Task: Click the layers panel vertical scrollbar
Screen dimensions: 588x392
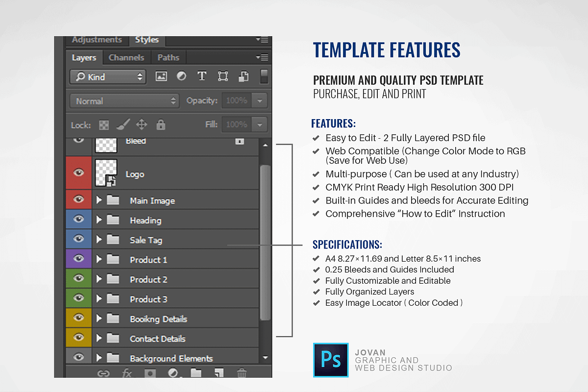Action: click(x=265, y=243)
